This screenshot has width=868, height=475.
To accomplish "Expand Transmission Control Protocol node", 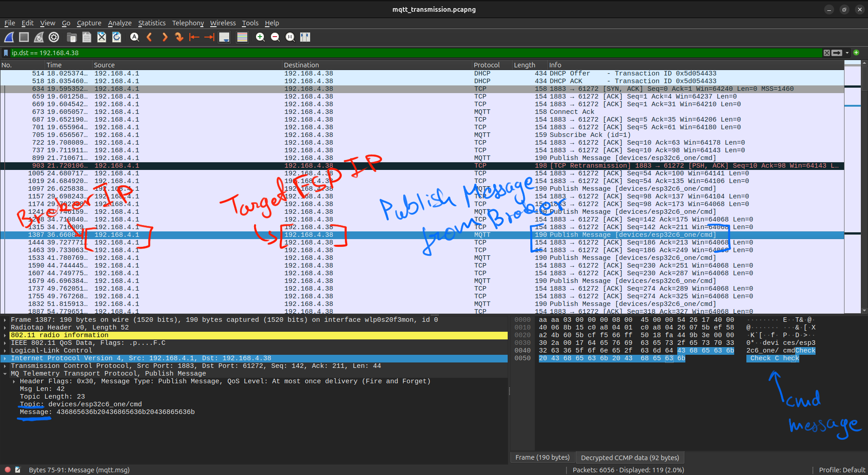I will tap(5, 366).
